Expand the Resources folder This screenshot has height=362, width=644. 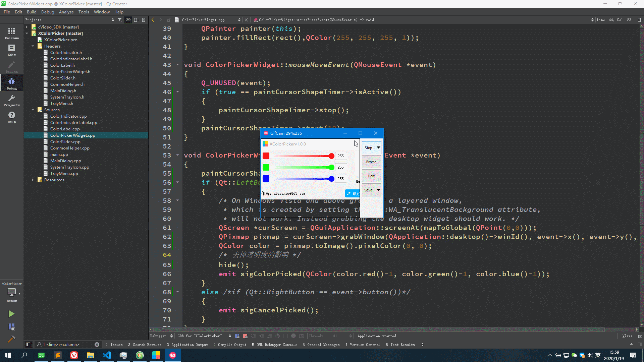[33, 180]
